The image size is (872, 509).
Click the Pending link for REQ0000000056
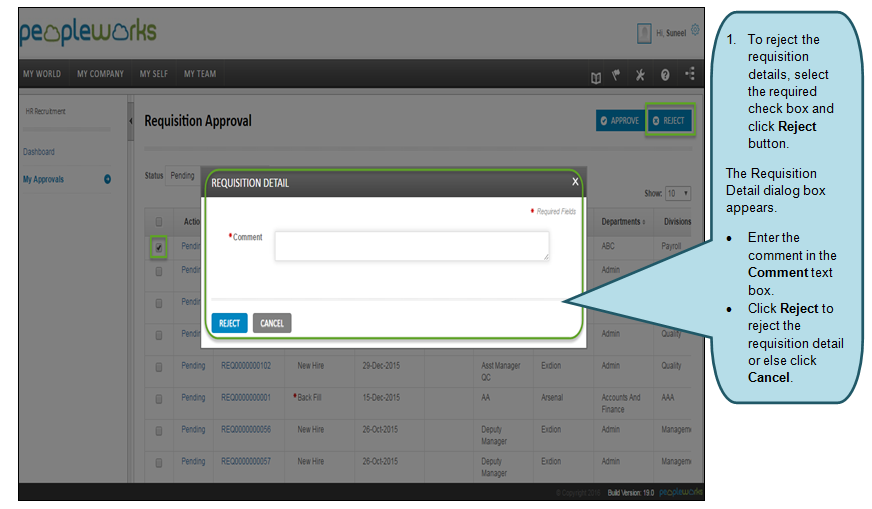(193, 429)
